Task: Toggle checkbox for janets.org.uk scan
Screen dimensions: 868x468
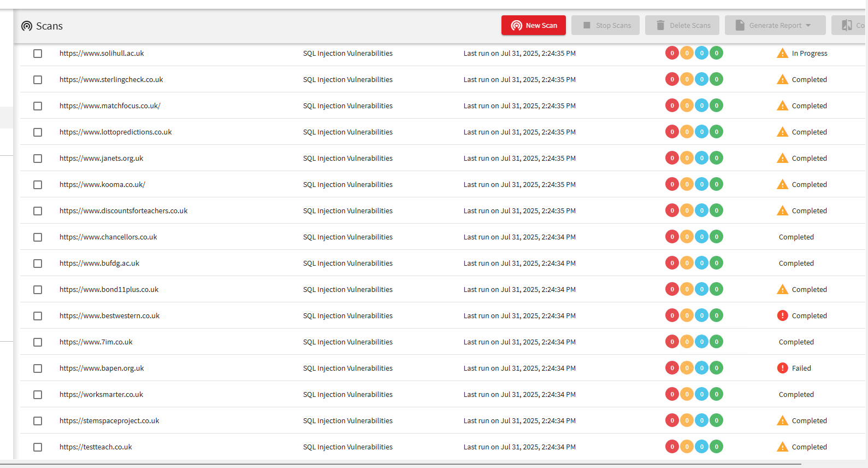Action: click(x=38, y=159)
